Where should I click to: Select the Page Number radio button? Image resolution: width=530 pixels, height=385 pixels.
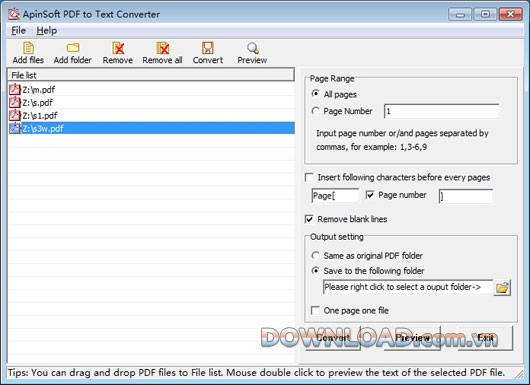point(315,111)
